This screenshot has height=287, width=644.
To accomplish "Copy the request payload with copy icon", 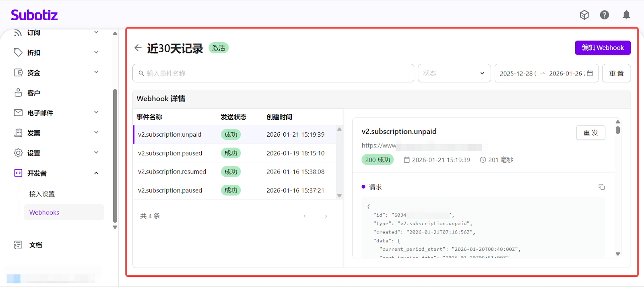I will [601, 187].
